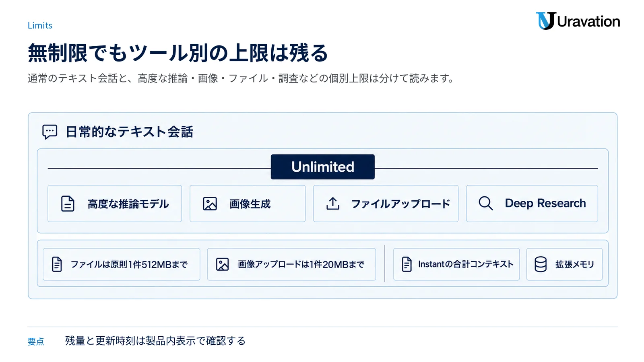The image size is (644, 362).
Task: Click the text ファイルは原則1件512MBまで
Action: [x=129, y=265]
